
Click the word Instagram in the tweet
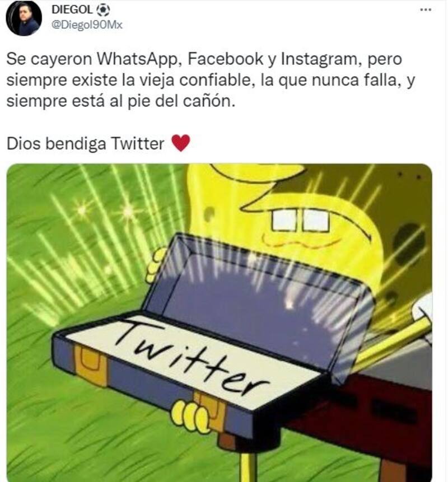pos(320,59)
